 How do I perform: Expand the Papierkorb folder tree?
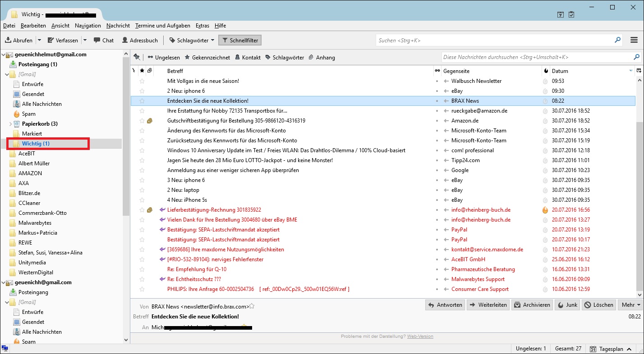pyautogui.click(x=10, y=124)
